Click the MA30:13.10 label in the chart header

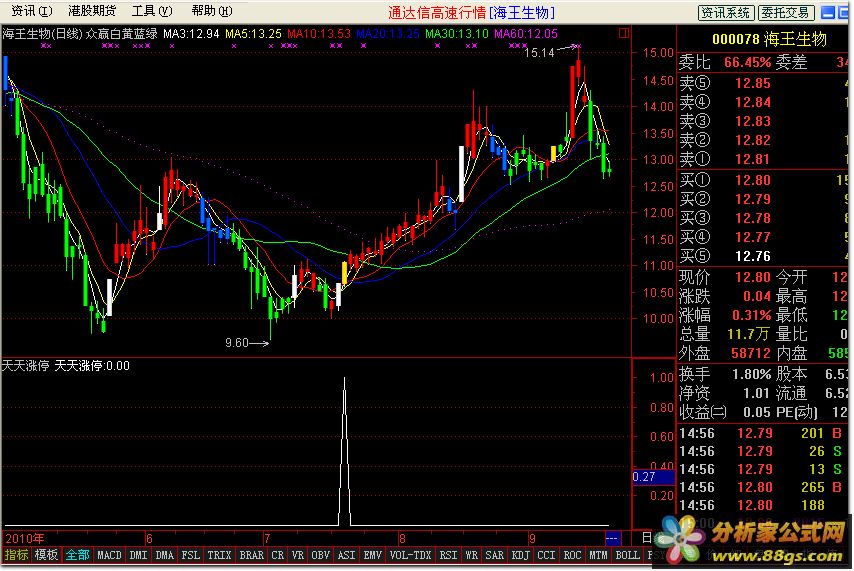[456, 34]
